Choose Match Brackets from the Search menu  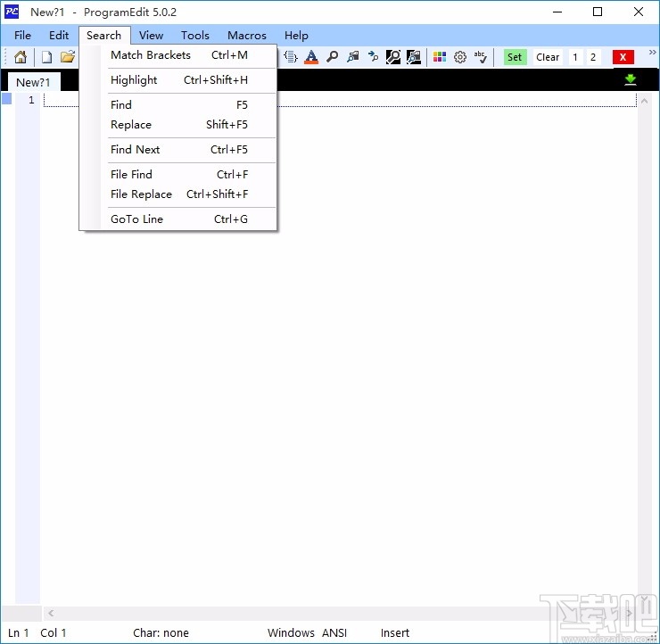[x=179, y=55]
